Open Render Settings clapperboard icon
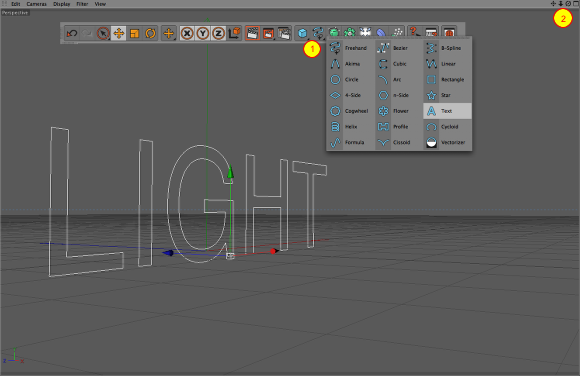580x376 pixels. [284, 33]
